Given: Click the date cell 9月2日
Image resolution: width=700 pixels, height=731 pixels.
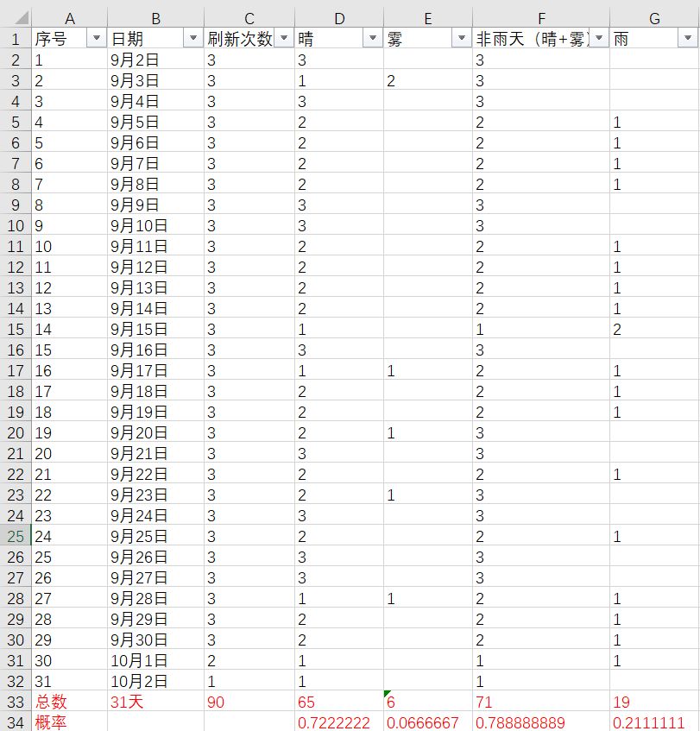Looking at the screenshot, I should click(155, 60).
